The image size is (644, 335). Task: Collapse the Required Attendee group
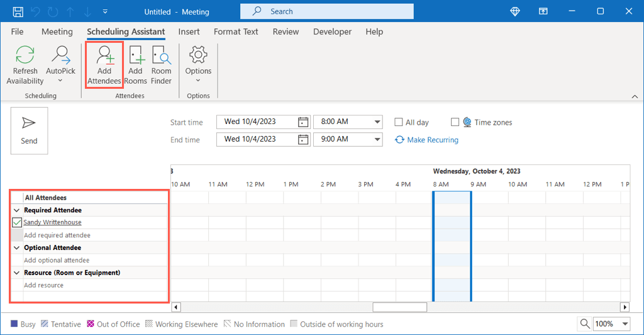tap(16, 210)
